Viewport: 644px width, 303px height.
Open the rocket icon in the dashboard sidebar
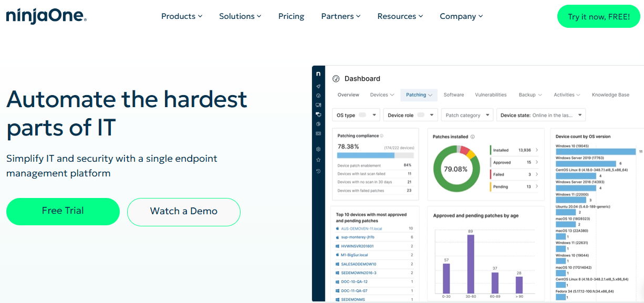coord(318,86)
